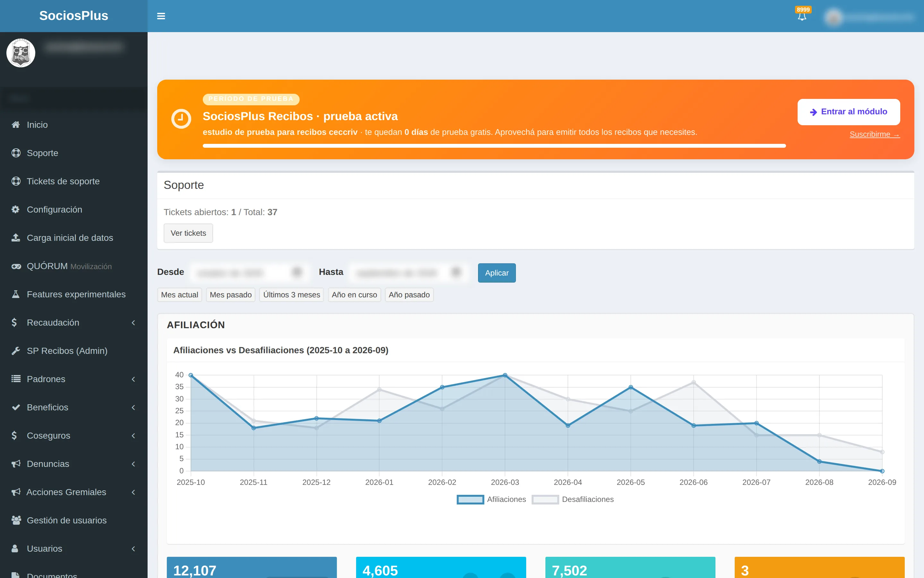Follow the Suscribirme link

(x=874, y=134)
